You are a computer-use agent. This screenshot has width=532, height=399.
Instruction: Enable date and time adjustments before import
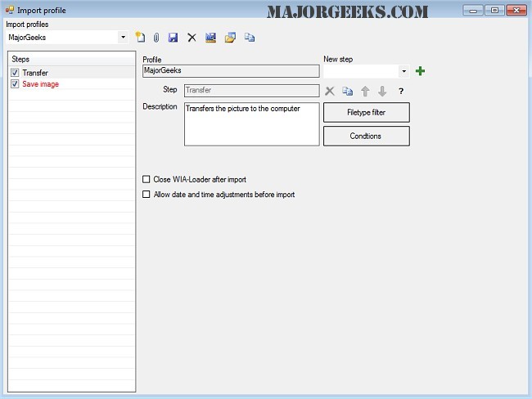(147, 195)
